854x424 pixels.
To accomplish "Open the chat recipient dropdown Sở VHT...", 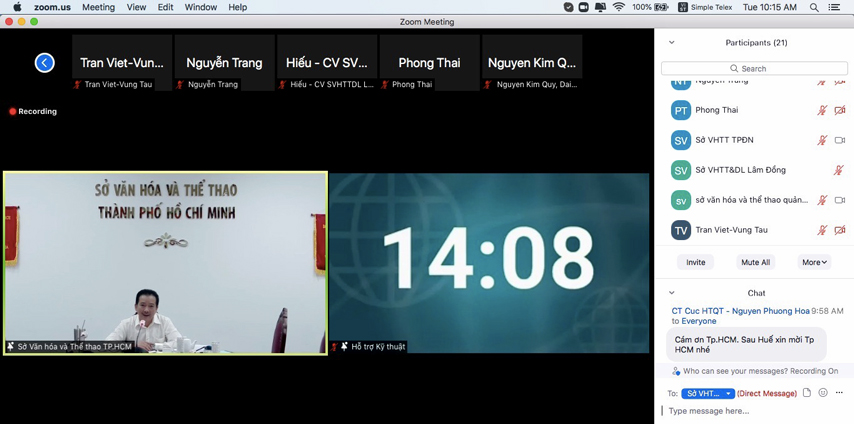I will coord(708,394).
